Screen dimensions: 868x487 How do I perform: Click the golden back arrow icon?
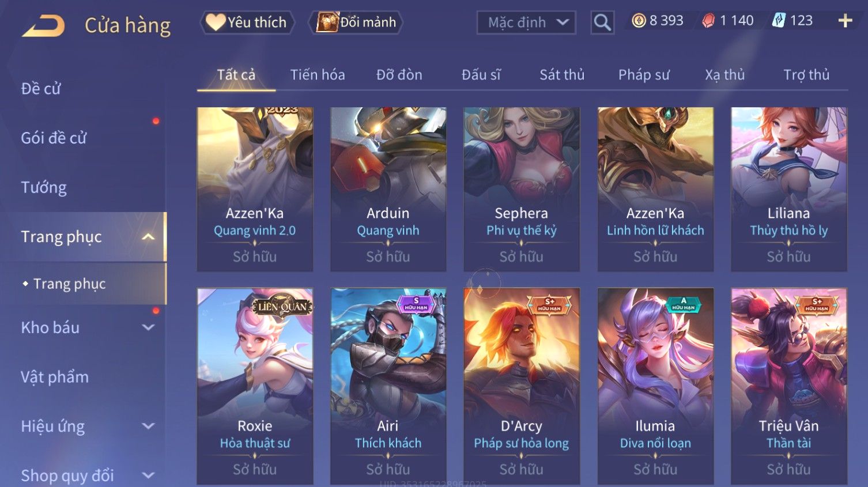point(43,25)
